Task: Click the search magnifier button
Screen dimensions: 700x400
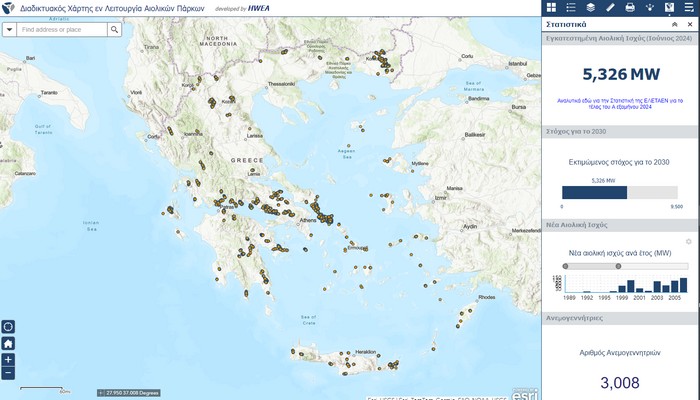Action: click(x=115, y=30)
